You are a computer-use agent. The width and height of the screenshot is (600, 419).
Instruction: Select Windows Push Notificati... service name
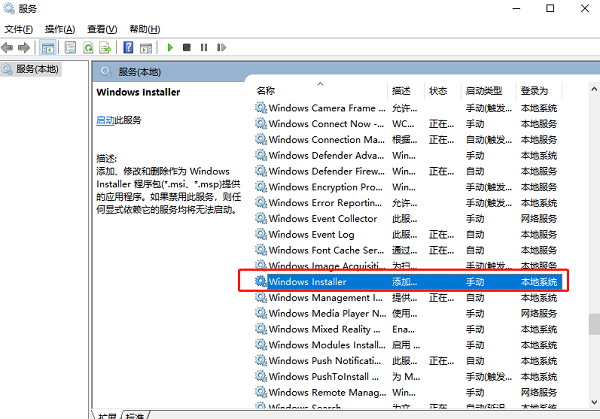tap(325, 361)
